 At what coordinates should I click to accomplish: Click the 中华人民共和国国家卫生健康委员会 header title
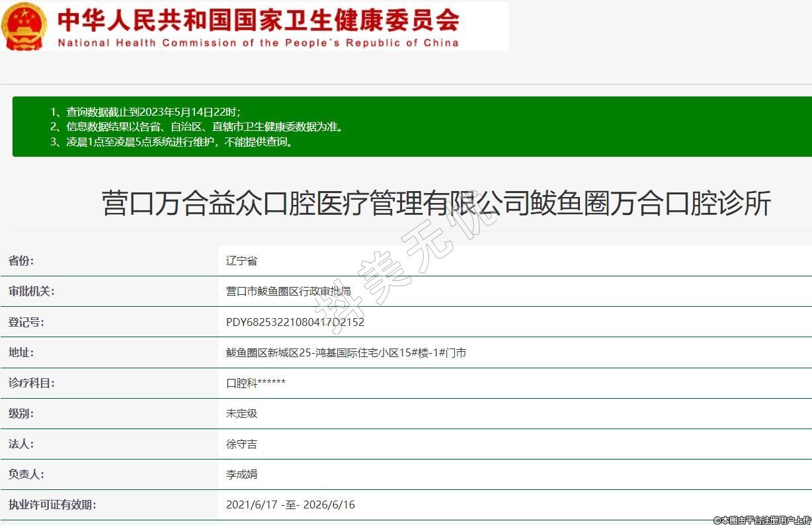[258, 20]
